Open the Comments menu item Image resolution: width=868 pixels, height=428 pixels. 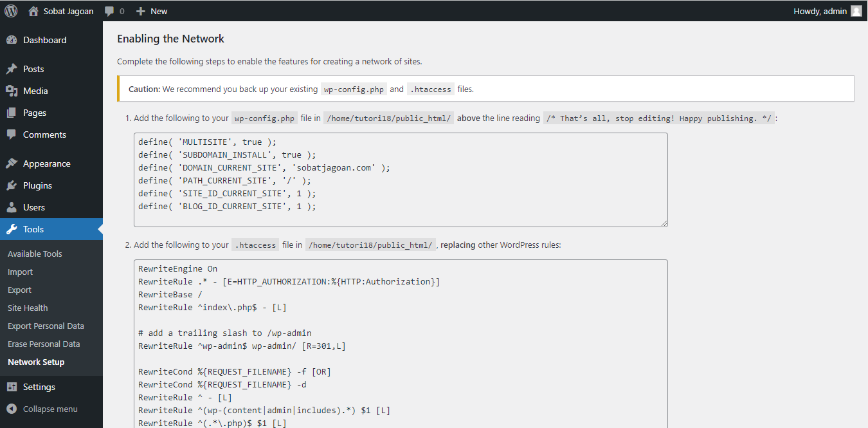[51, 135]
